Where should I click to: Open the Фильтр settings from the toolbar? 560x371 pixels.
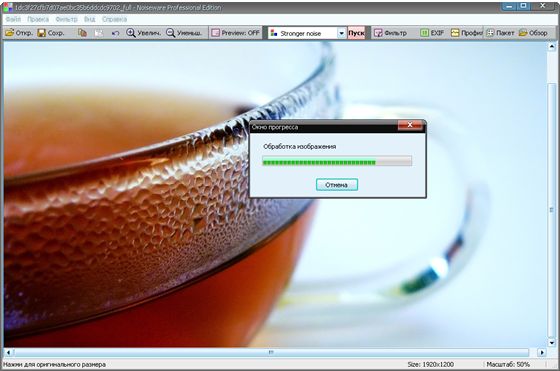pyautogui.click(x=390, y=33)
